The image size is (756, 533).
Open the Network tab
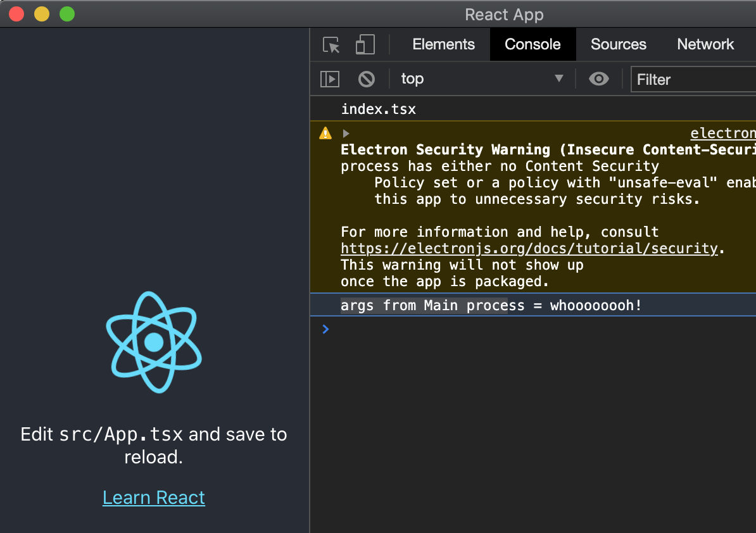coord(705,44)
